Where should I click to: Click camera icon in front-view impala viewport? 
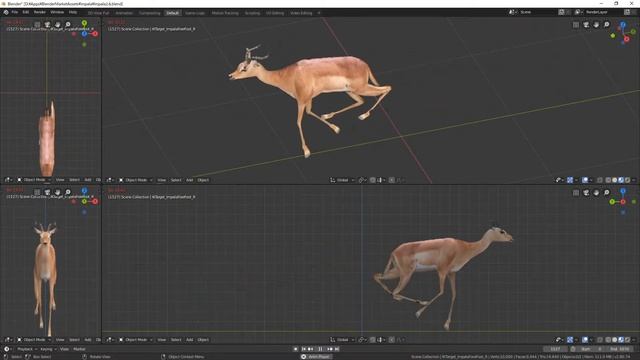click(47, 192)
